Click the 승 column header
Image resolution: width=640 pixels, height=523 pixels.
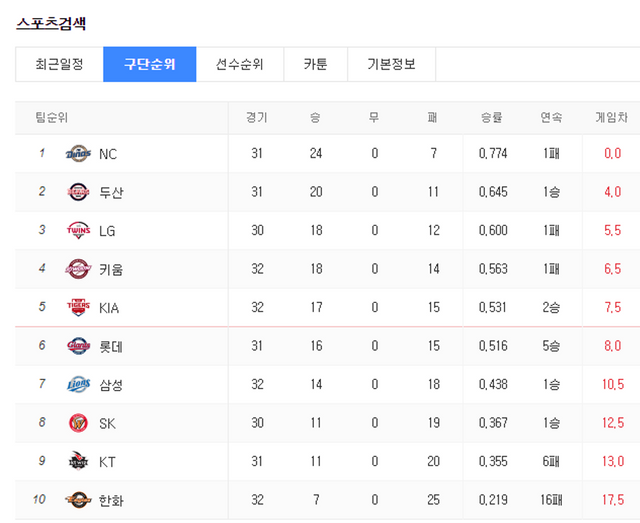(x=315, y=118)
